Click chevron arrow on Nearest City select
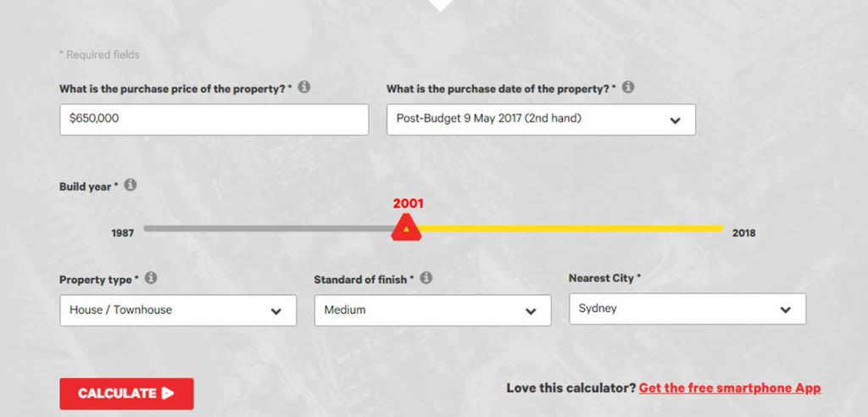 point(786,310)
